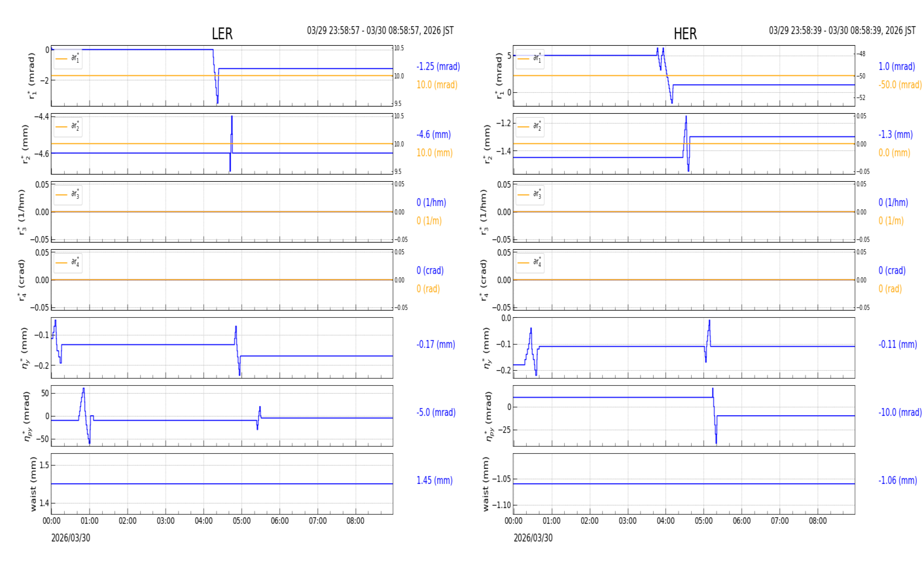Viewport: 924px width, 565px height.
Task: Click the LER value -5.0 (mrad)
Action: tap(436, 413)
